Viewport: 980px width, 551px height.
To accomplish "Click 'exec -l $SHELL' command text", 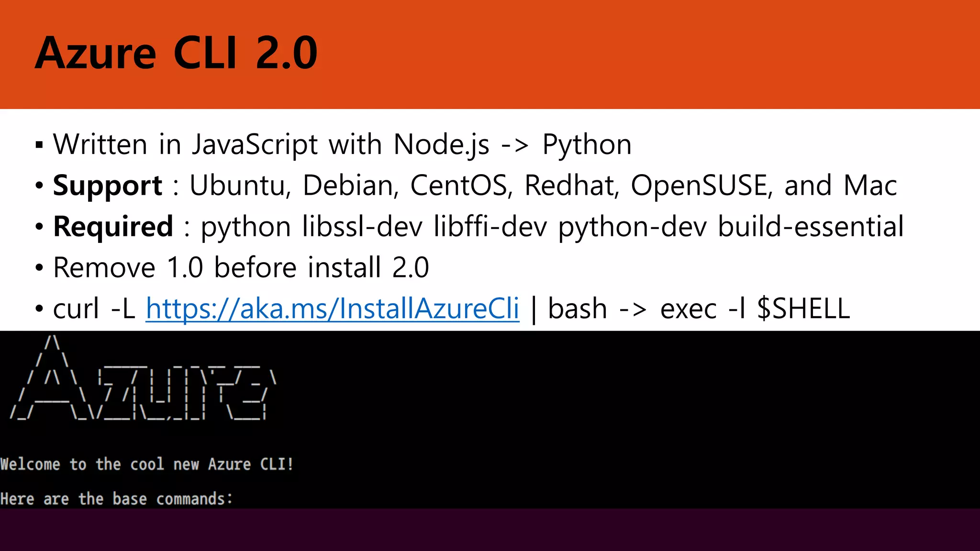I will pyautogui.click(x=755, y=309).
